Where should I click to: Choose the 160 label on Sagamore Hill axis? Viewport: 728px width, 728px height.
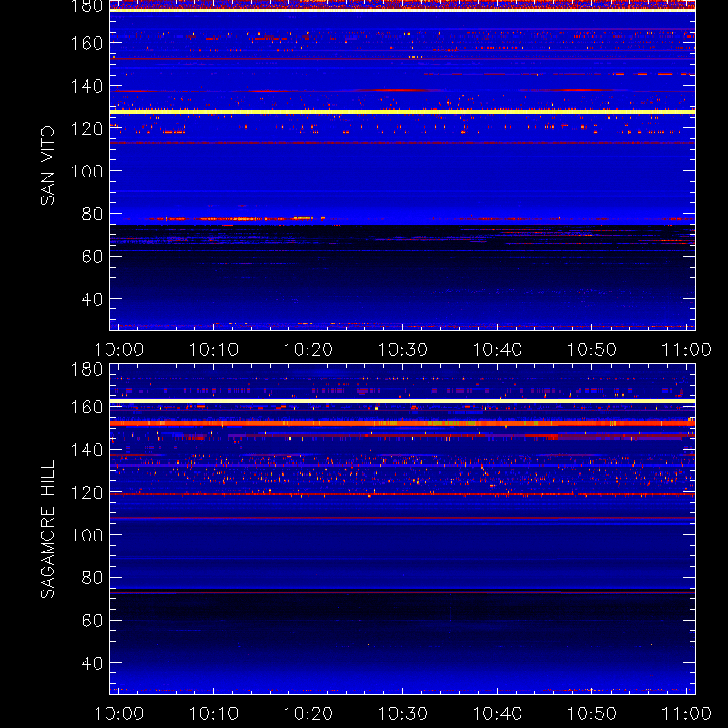pyautogui.click(x=86, y=407)
